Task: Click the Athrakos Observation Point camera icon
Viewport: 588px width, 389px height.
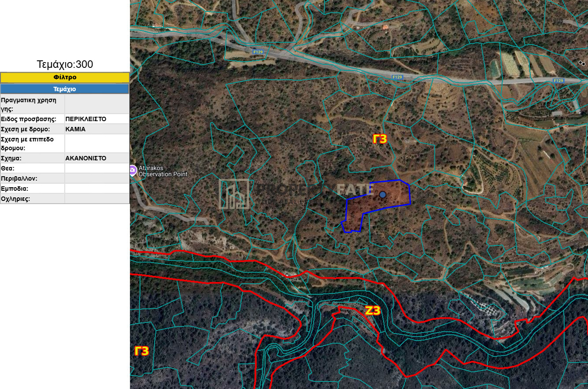Action: 133,170
